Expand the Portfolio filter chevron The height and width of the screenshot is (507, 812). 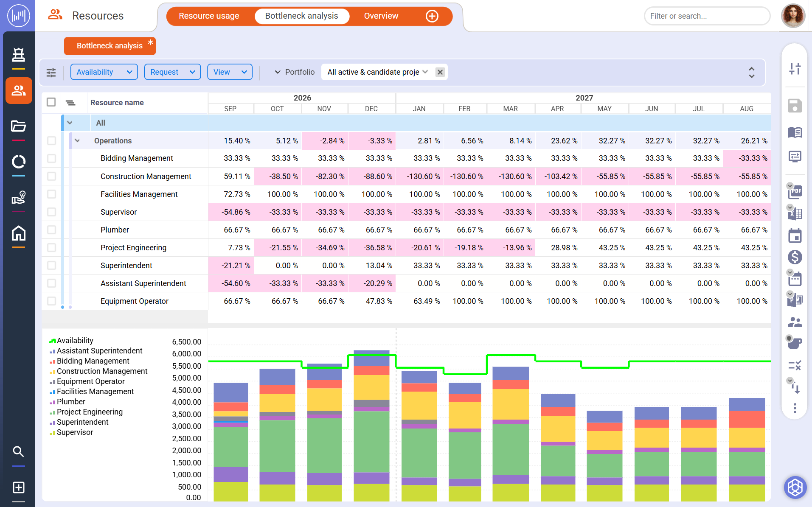pyautogui.click(x=278, y=72)
